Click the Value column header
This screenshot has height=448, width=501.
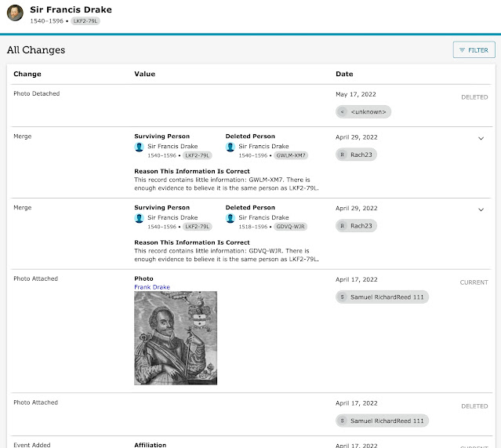(x=145, y=75)
